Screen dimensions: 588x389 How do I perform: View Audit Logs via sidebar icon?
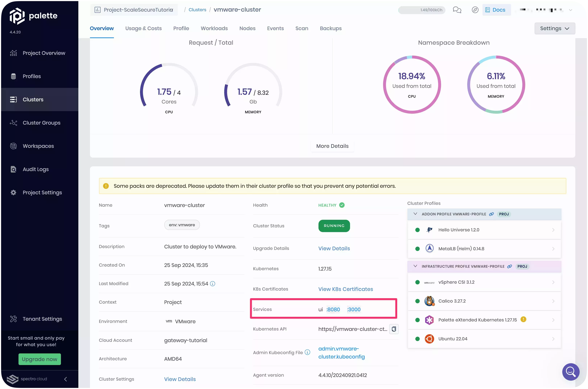[x=13, y=169]
